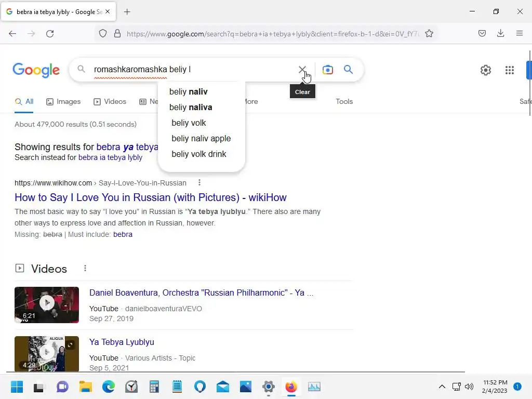Open Settings gear on the taskbar

point(269,387)
